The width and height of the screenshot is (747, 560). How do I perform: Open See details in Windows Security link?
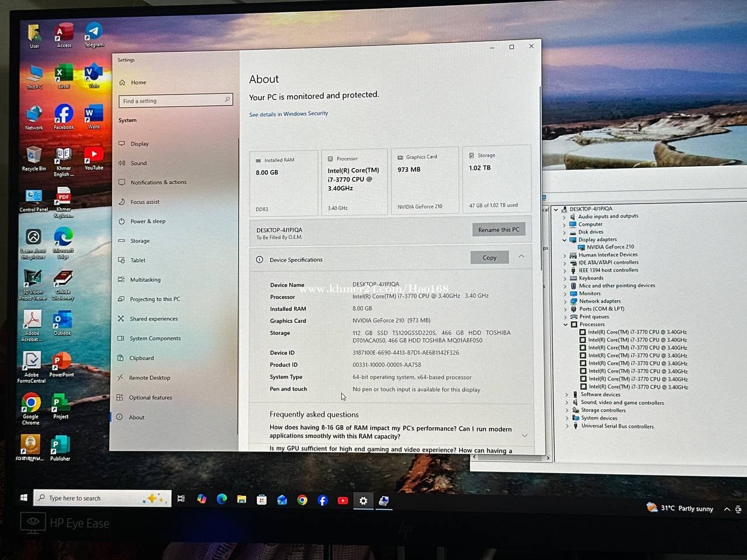pos(288,114)
